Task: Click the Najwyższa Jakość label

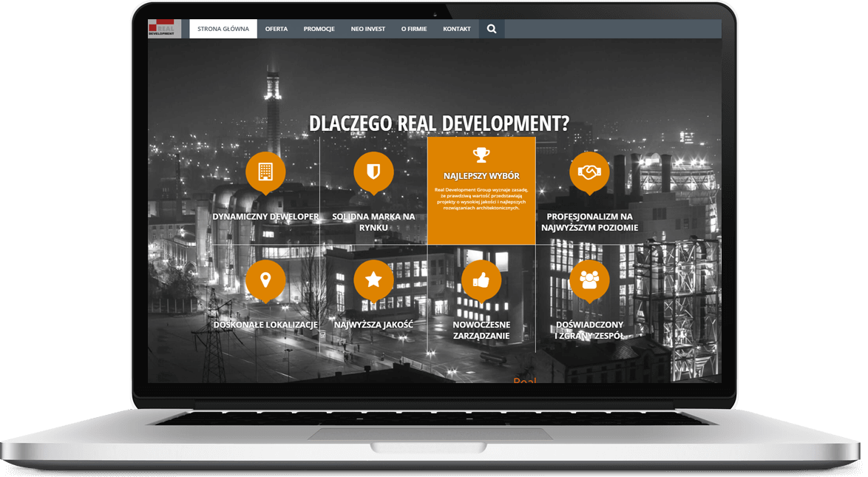Action: (373, 325)
